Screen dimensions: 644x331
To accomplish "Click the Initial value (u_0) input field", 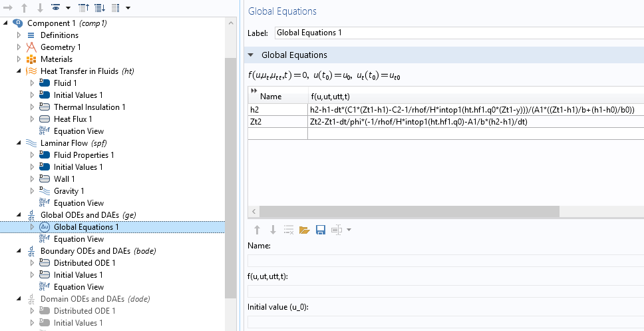I will click(x=446, y=322).
